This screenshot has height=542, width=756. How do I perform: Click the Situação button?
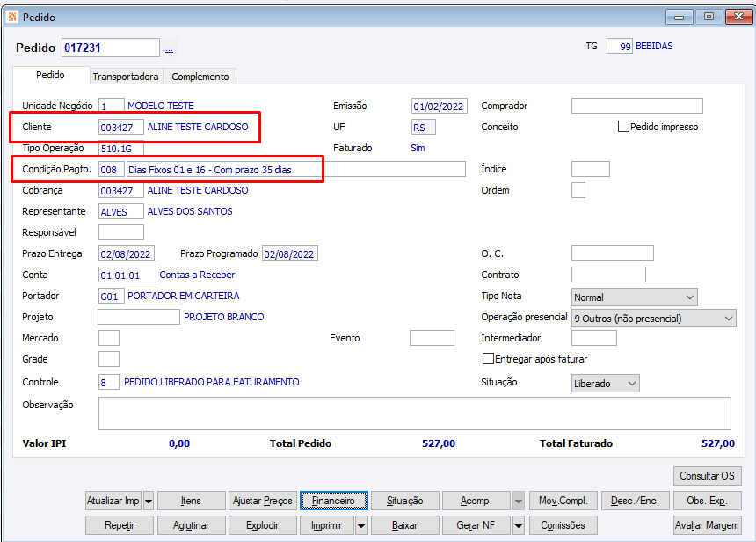coord(405,501)
